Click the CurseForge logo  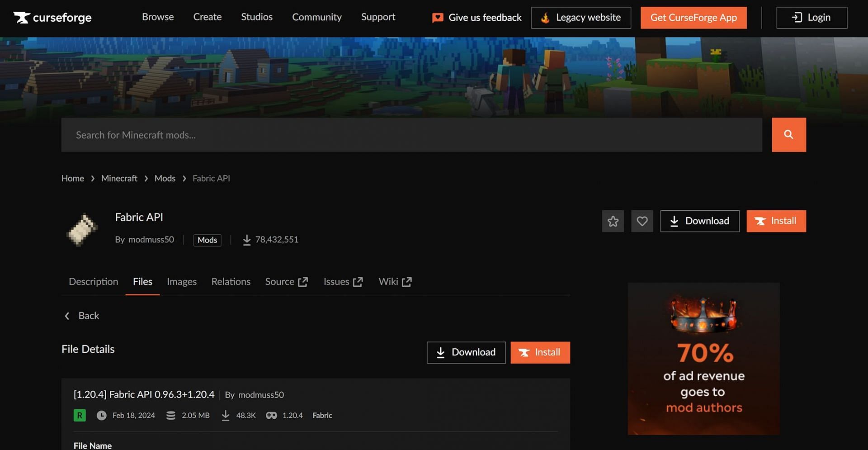pos(52,18)
